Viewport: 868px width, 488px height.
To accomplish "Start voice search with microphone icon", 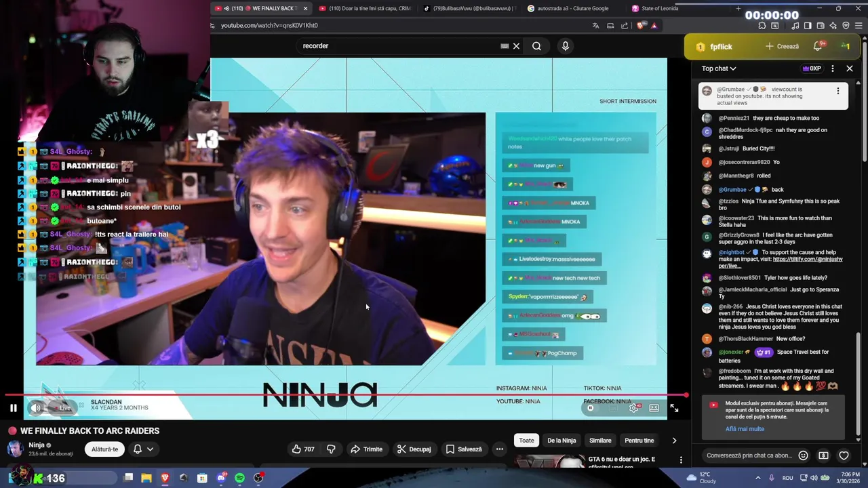I will click(x=566, y=46).
